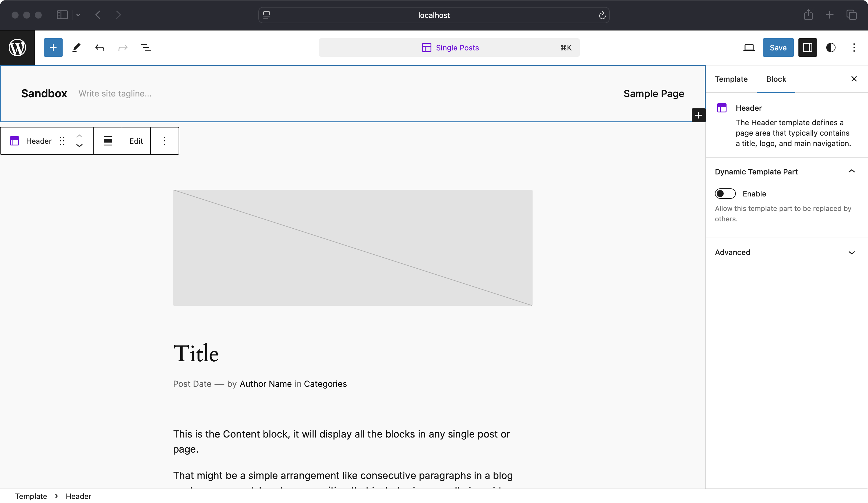Open a new browser tab
Viewport: 868px width, 503px height.
(x=829, y=15)
